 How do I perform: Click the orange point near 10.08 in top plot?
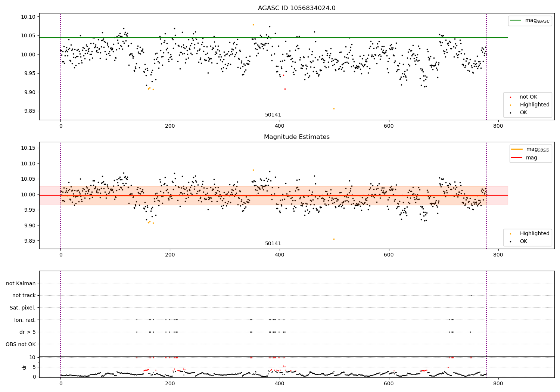[x=253, y=25]
